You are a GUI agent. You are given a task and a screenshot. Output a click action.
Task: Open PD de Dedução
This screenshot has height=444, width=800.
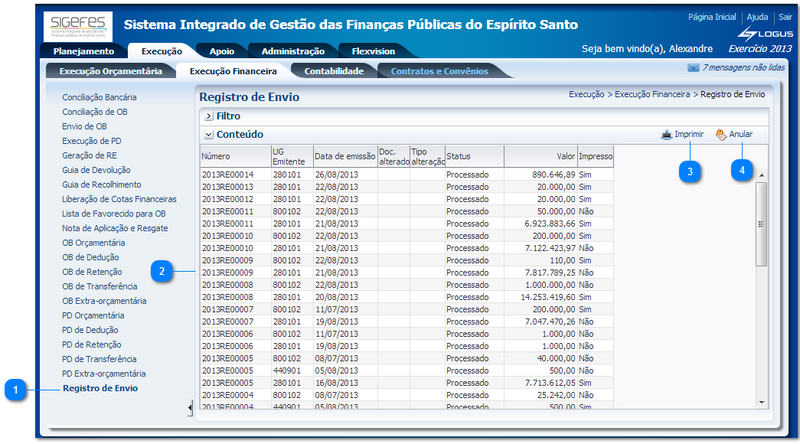click(x=90, y=330)
